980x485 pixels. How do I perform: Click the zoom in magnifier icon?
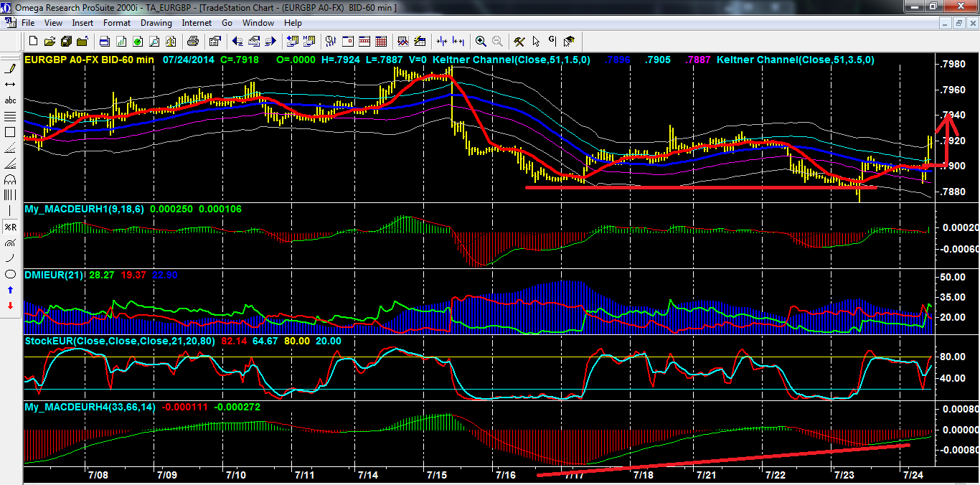click(x=481, y=41)
